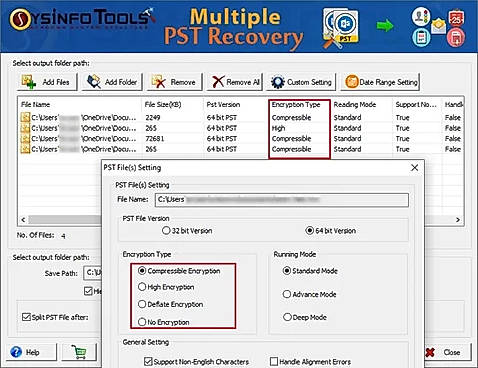Click the Help button label
The height and width of the screenshot is (368, 478).
tap(33, 352)
